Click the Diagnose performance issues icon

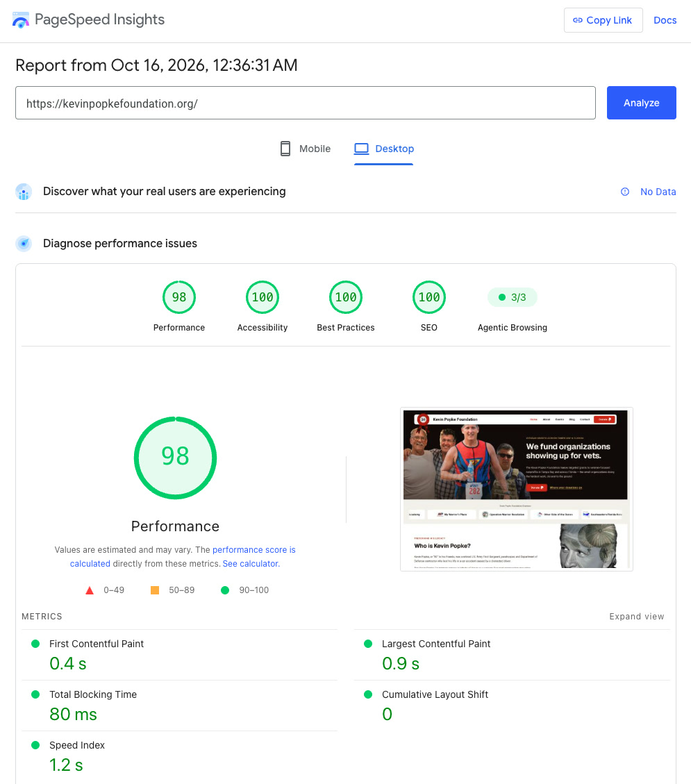point(24,244)
